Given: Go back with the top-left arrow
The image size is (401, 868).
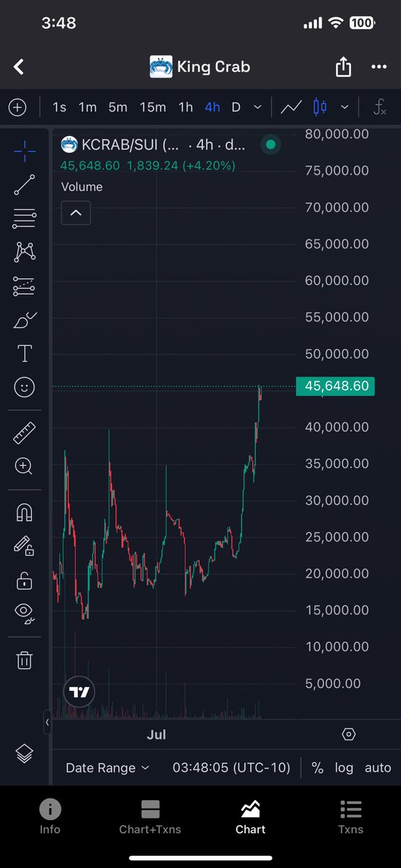Looking at the screenshot, I should (19, 67).
